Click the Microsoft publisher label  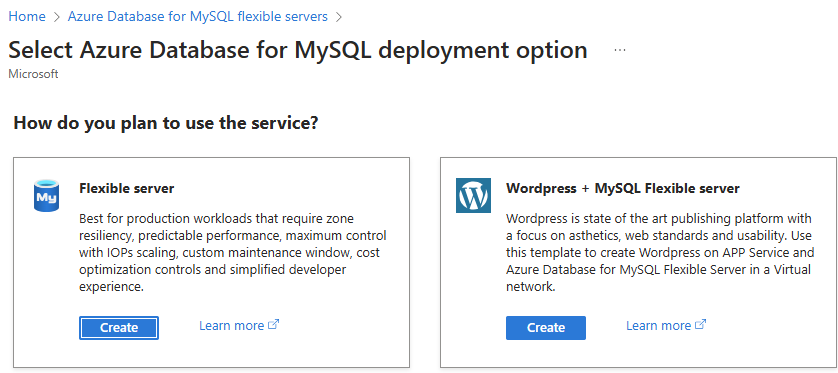point(33,74)
